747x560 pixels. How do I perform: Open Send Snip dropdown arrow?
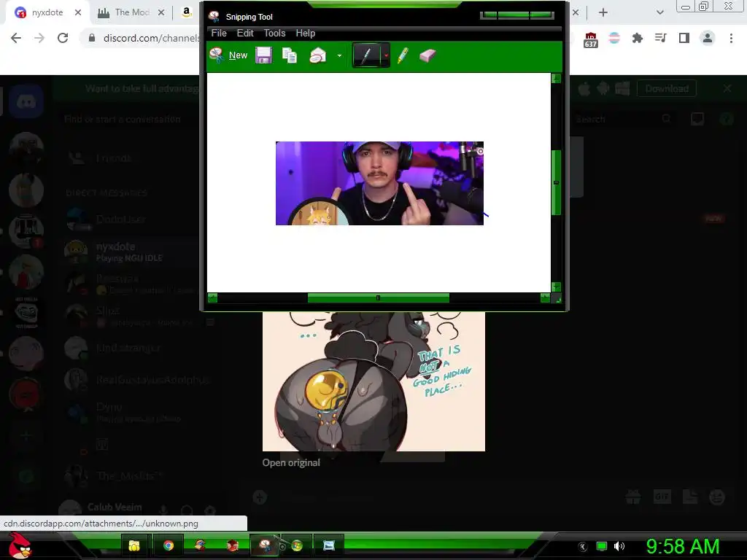339,55
